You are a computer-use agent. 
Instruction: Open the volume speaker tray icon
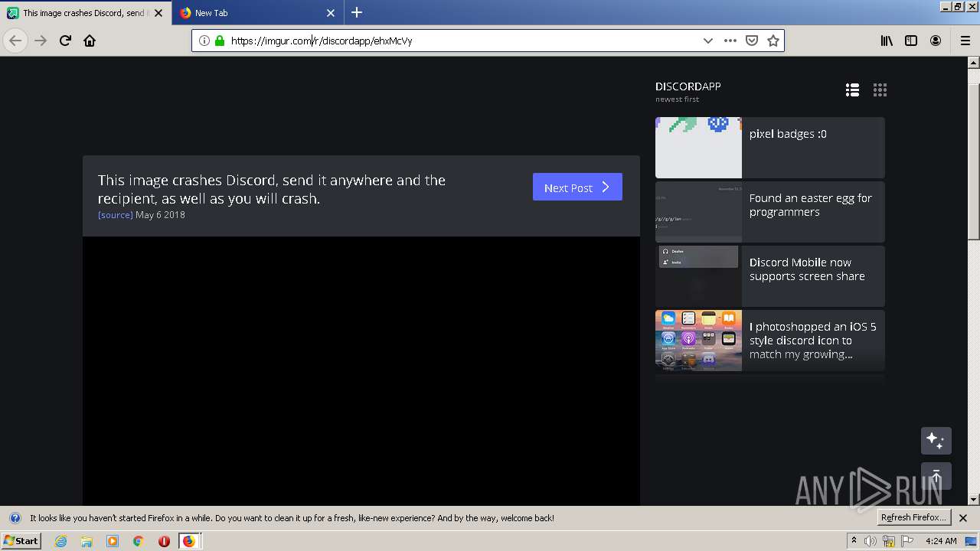(x=871, y=541)
